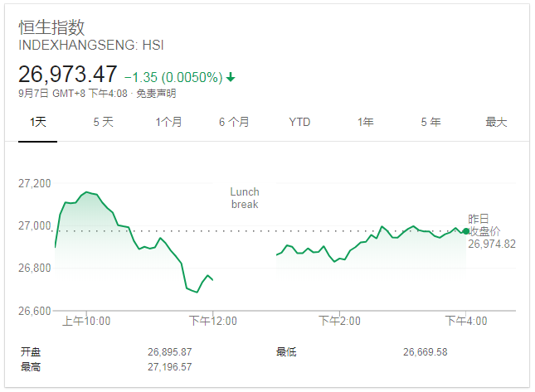Viewport: 535px width, 392px height.
Task: Click the 开盘 value 26,895.87
Action: pos(169,352)
